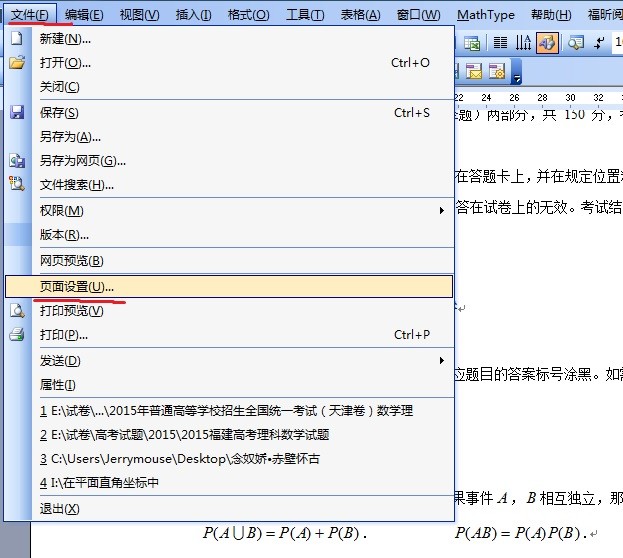Open recent file 1 天津卷 数学理
The image size is (623, 558).
tap(229, 411)
